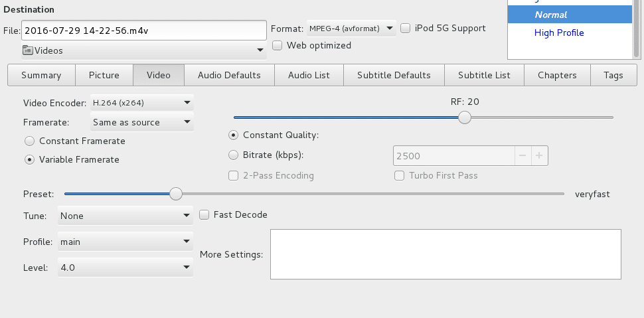Expand the Video Encoder H.264 dropdown
Viewport: 644px width, 318px height.
pyautogui.click(x=141, y=103)
